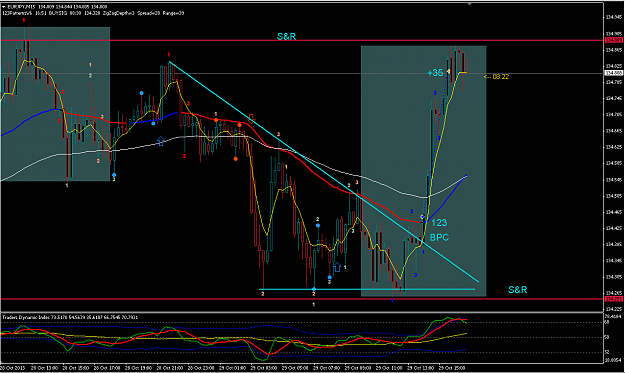This screenshot has height=373, width=625.
Task: Select the upper S&R text label
Action: [286, 36]
